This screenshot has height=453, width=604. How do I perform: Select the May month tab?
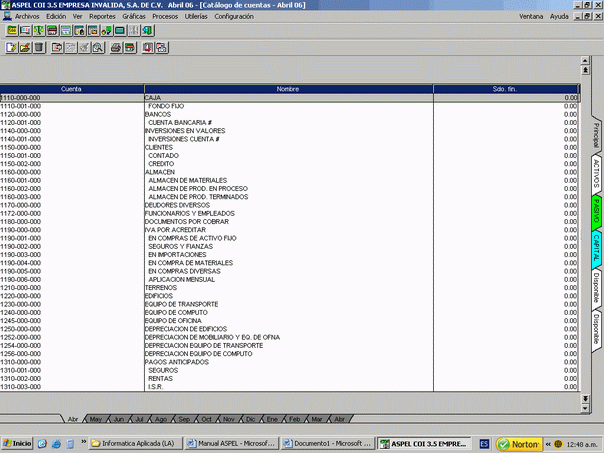(96, 419)
